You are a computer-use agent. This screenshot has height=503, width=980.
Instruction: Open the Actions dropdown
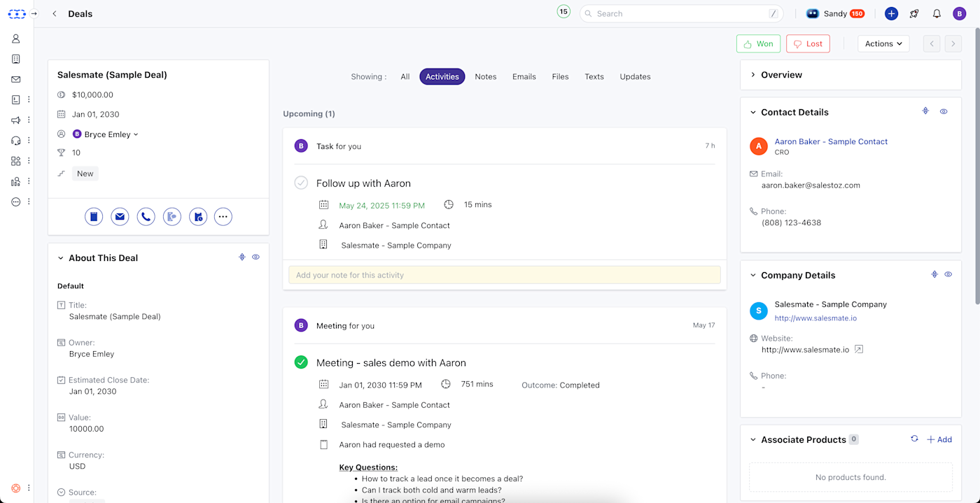click(x=883, y=43)
